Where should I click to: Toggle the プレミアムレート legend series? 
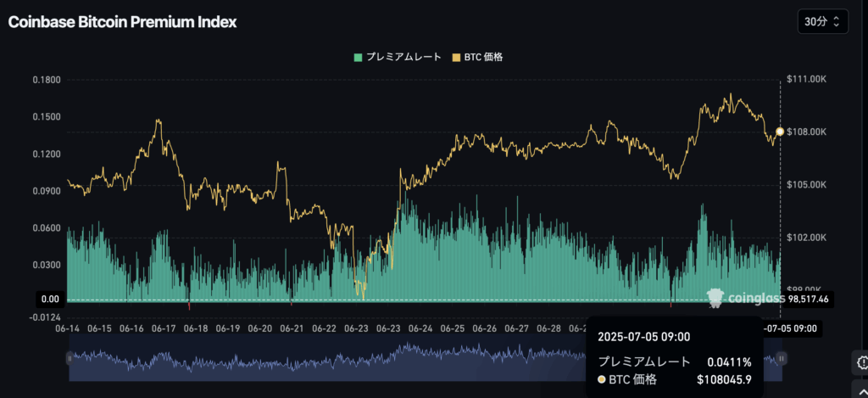(x=398, y=57)
